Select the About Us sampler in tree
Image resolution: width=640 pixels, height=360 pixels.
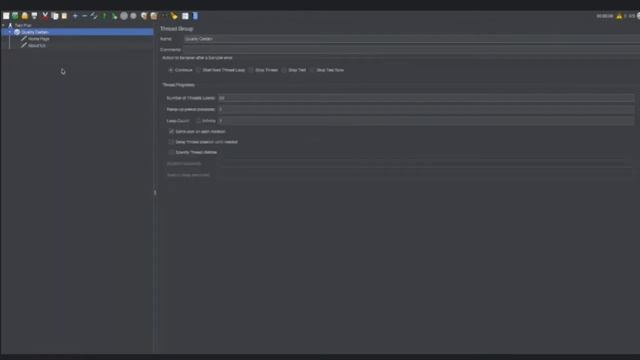[x=37, y=46]
